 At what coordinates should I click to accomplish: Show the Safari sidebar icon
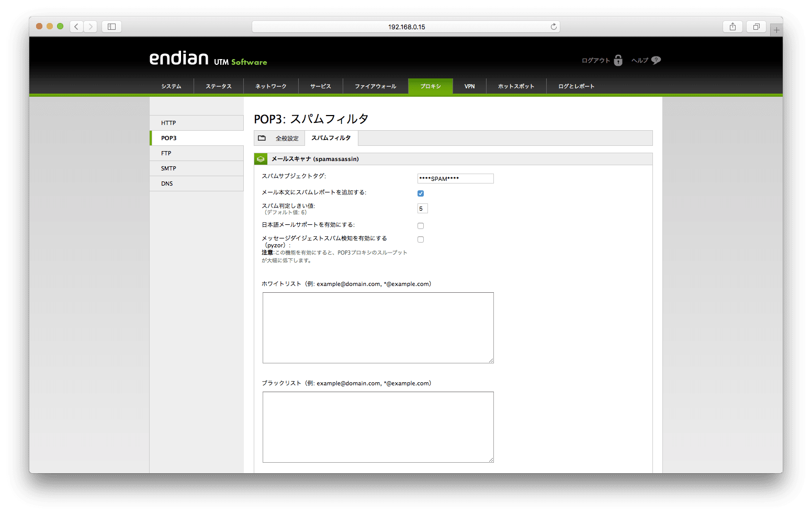click(111, 27)
